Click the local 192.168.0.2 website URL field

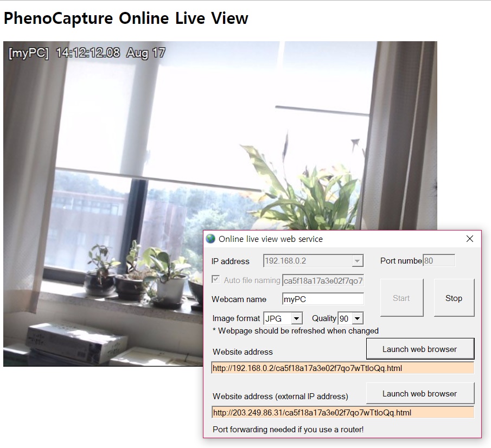click(x=342, y=368)
